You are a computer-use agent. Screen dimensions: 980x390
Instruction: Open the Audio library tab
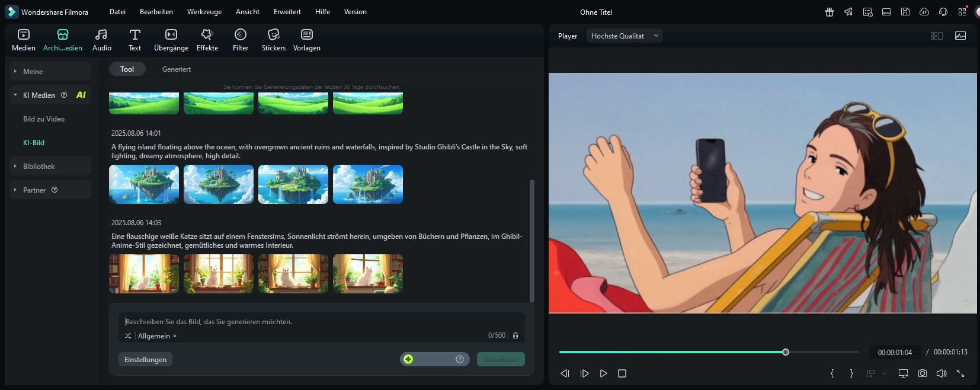(x=102, y=40)
